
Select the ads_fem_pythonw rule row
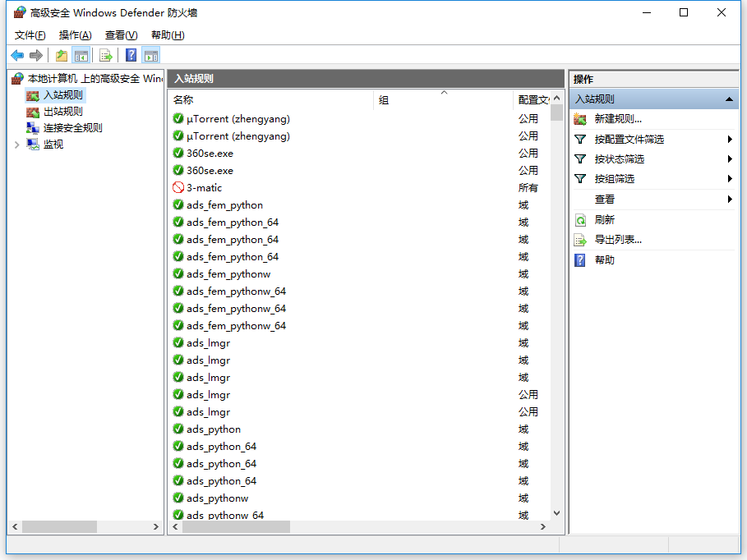[360, 273]
